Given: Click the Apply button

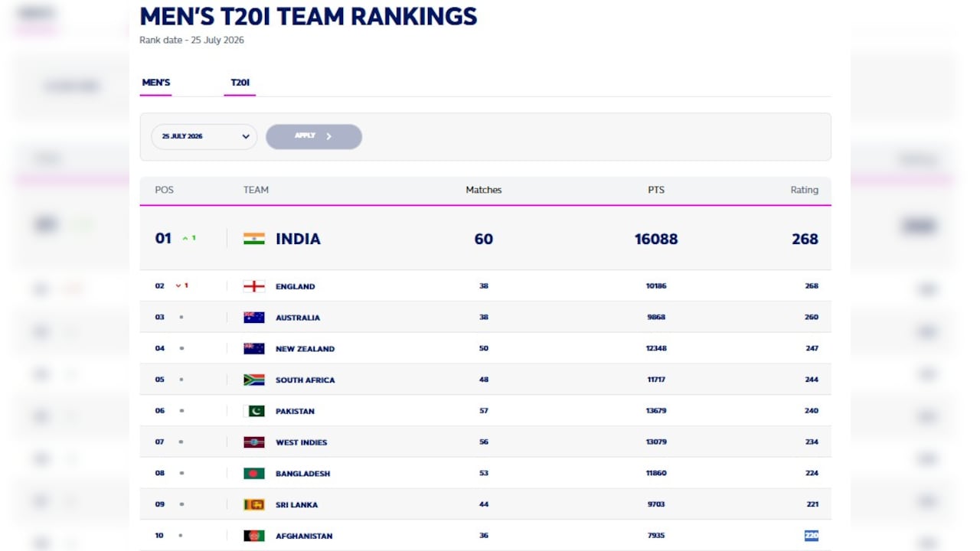Looking at the screenshot, I should [x=314, y=136].
